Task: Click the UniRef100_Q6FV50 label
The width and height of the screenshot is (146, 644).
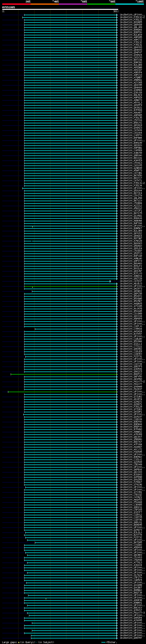Action: tap(131, 376)
